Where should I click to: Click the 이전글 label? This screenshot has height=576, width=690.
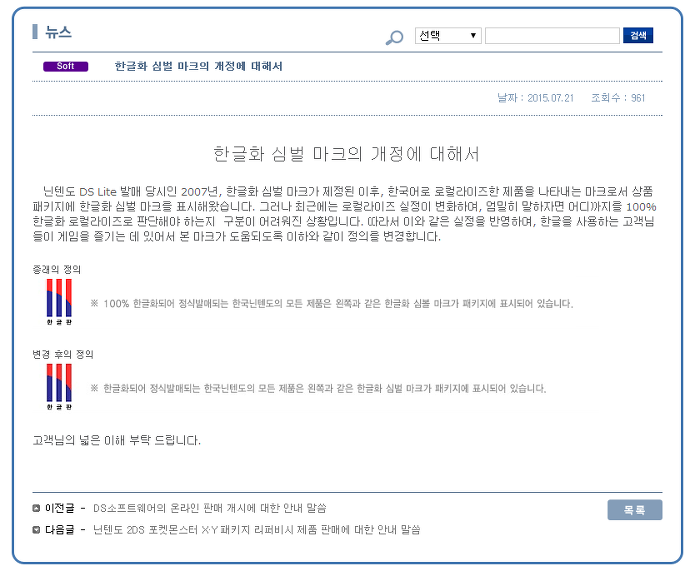[60, 508]
